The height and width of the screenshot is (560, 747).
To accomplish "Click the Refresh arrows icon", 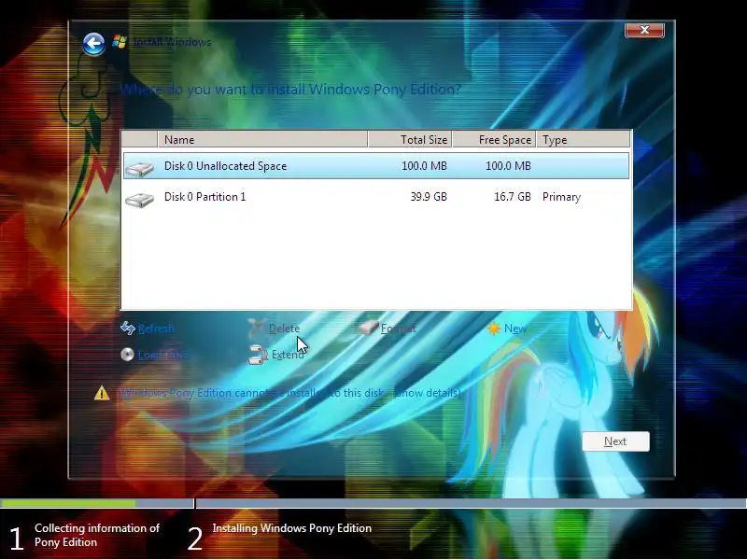I will 128,328.
